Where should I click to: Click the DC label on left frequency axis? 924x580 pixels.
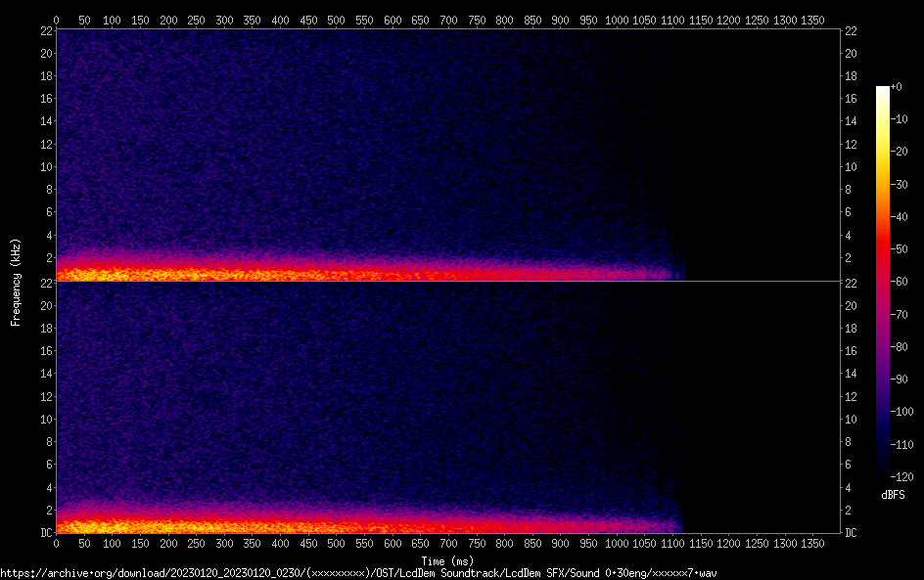pos(45,533)
